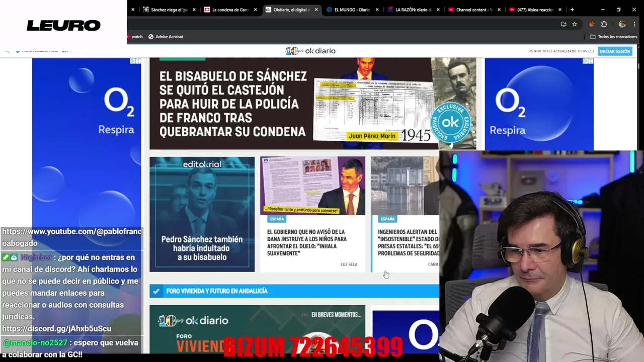The height and width of the screenshot is (362, 644).
Task: Click the left O2 Respira advertisement
Action: tap(87, 142)
